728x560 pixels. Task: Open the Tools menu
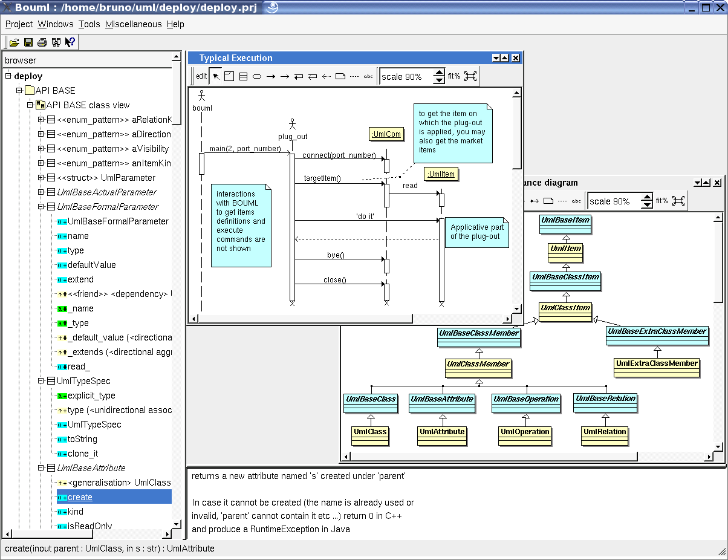[89, 24]
